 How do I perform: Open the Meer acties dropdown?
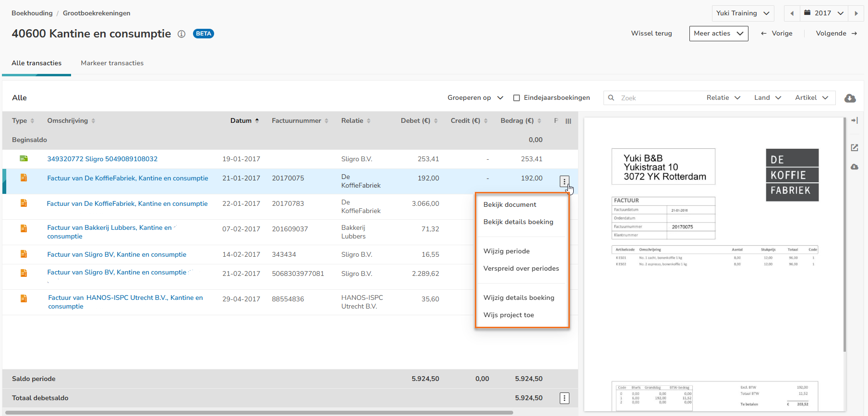(718, 34)
